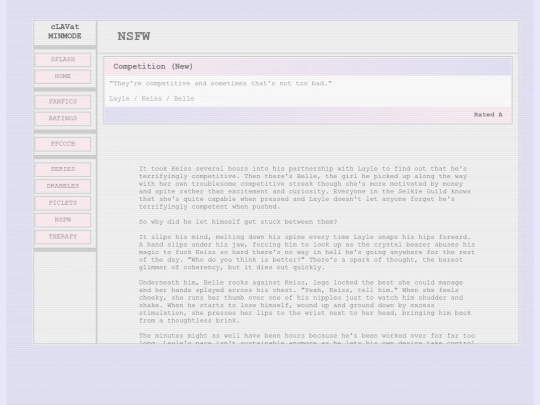This screenshot has width=540, height=405.
Task: Click the summary quote "They're competitive..."
Action: tap(220, 83)
